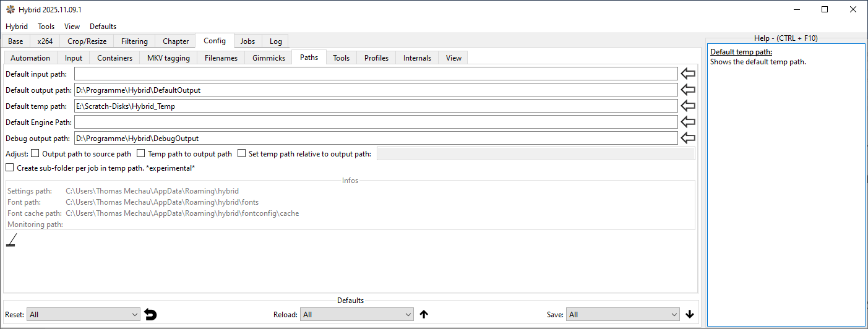Click arrow icon beside Default output path
Viewport: 868px width, 329px height.
pos(688,90)
